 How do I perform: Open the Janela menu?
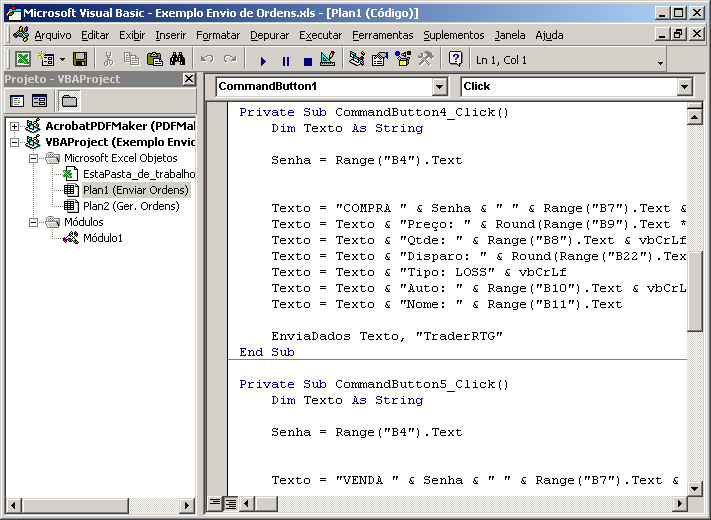click(x=510, y=35)
